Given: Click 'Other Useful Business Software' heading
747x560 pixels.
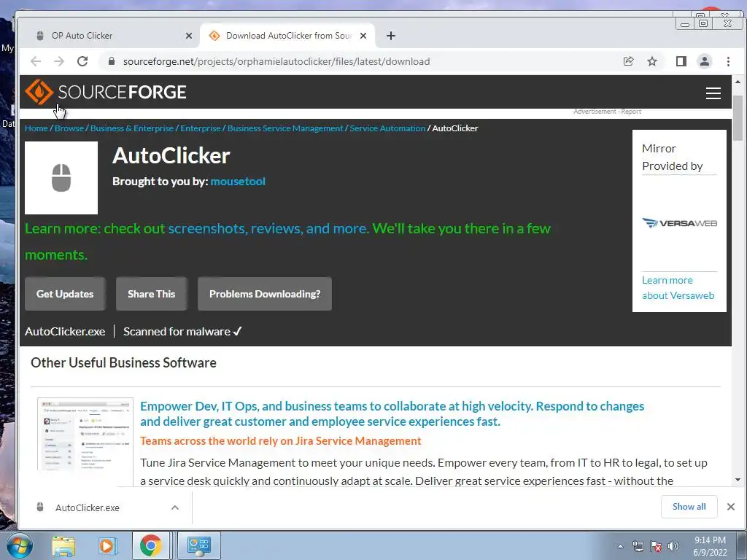Looking at the screenshot, I should click(x=123, y=363).
